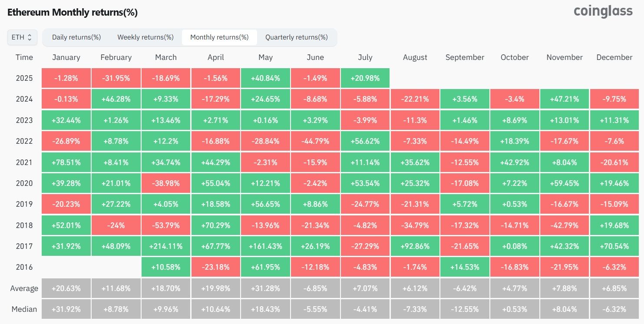Click the Ethereum Monthly returns(%) title
Viewport: 644px width, 324px height.
73,13
